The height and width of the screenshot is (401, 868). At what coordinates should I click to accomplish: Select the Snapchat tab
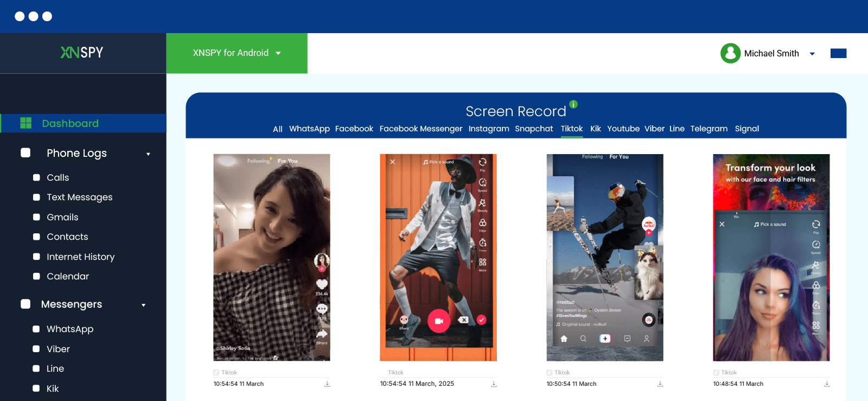tap(534, 129)
